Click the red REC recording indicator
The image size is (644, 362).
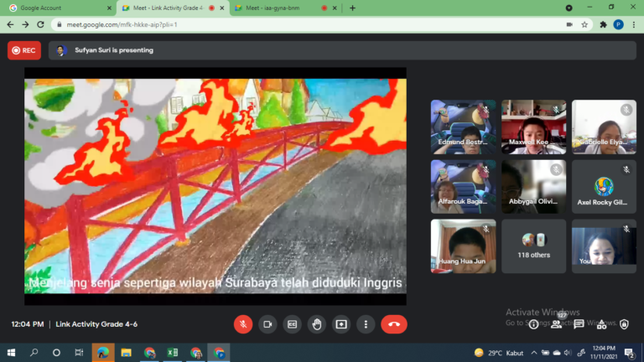click(x=24, y=50)
